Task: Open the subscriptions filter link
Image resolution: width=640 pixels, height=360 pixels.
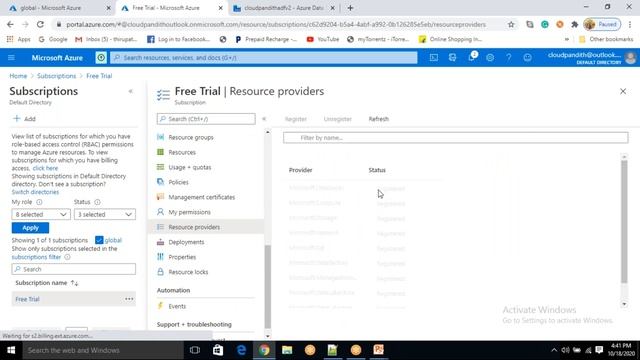Action: point(36,257)
